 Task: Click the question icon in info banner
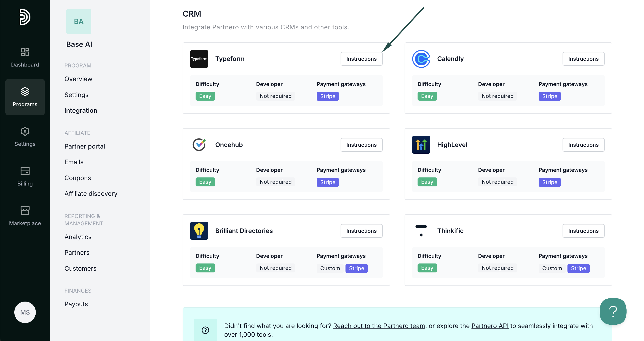[205, 330]
